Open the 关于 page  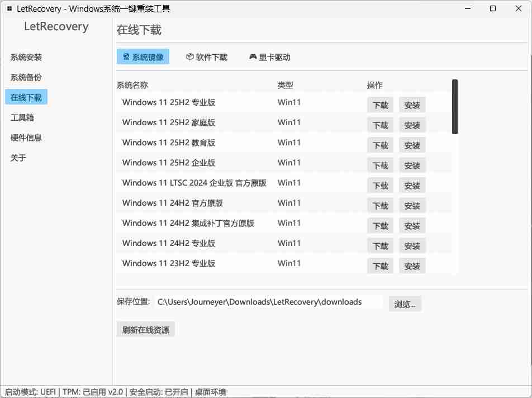18,158
